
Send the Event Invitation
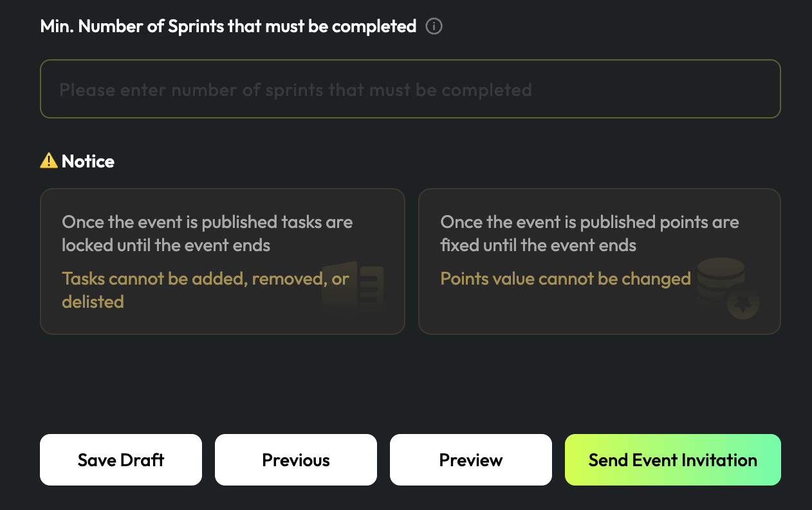click(673, 460)
